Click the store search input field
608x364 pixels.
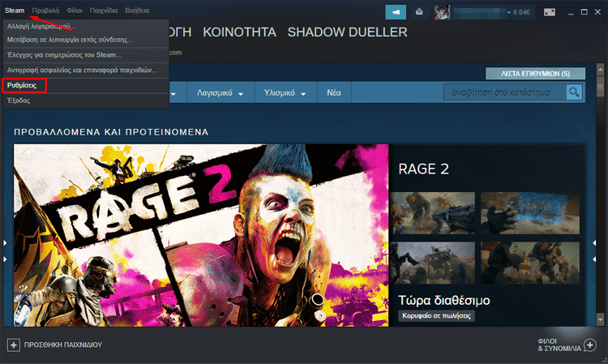[504, 92]
